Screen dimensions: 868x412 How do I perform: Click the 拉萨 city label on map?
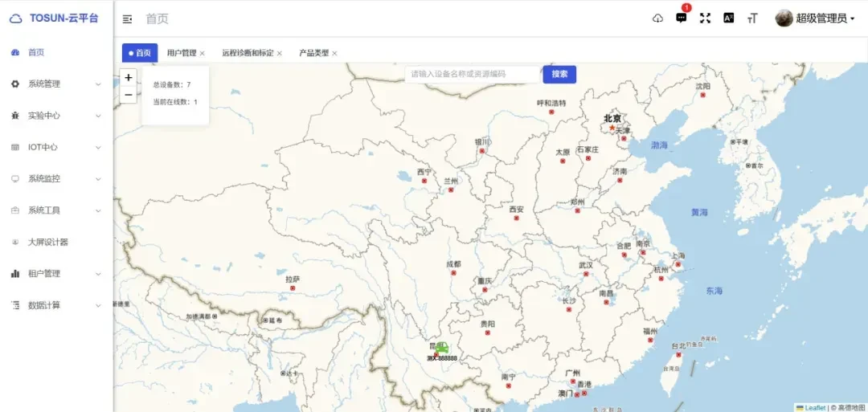(x=293, y=279)
